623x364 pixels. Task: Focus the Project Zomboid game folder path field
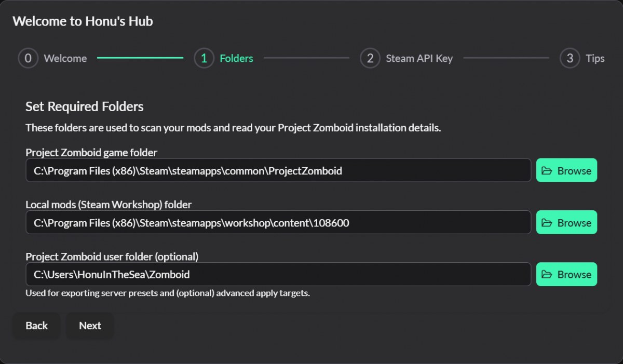click(278, 170)
